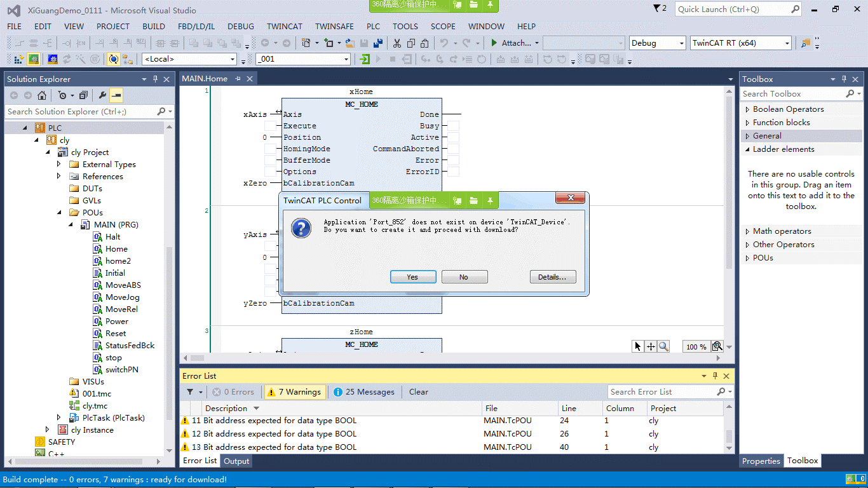Click the Properties wrench icon in Solution Explorer
868x488 pixels.
pos(102,95)
